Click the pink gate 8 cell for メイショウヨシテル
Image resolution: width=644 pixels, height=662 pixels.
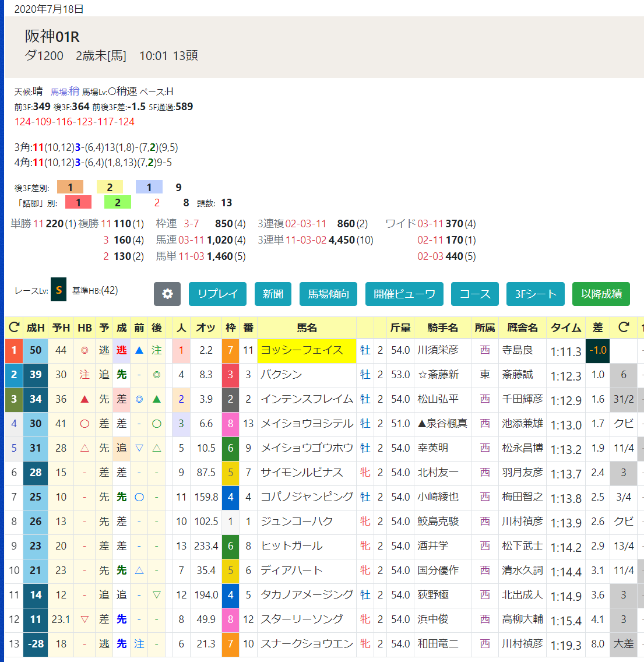[x=230, y=424]
